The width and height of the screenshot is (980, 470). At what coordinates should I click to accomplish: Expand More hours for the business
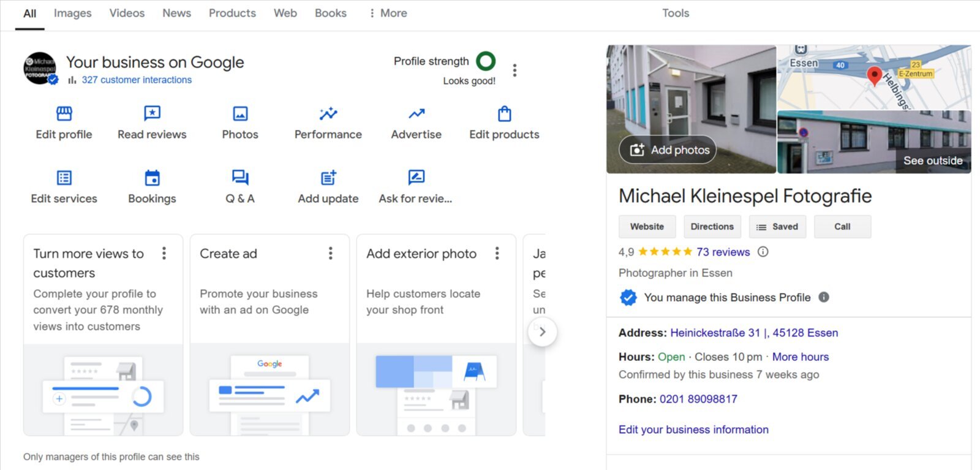coord(800,357)
